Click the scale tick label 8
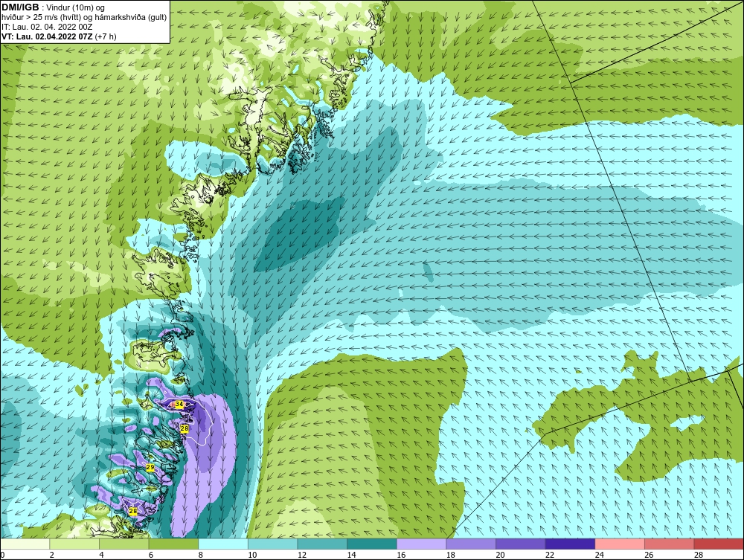The height and width of the screenshot is (560, 744). pyautogui.click(x=200, y=555)
